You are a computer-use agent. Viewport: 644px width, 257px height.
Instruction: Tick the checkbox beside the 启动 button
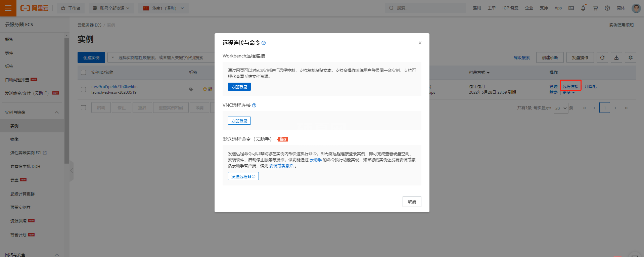[x=84, y=108]
